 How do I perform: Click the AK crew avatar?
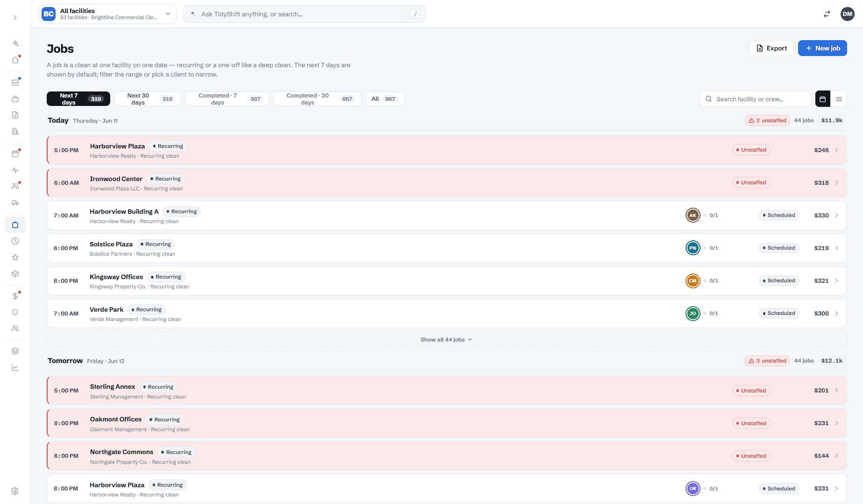coord(693,216)
